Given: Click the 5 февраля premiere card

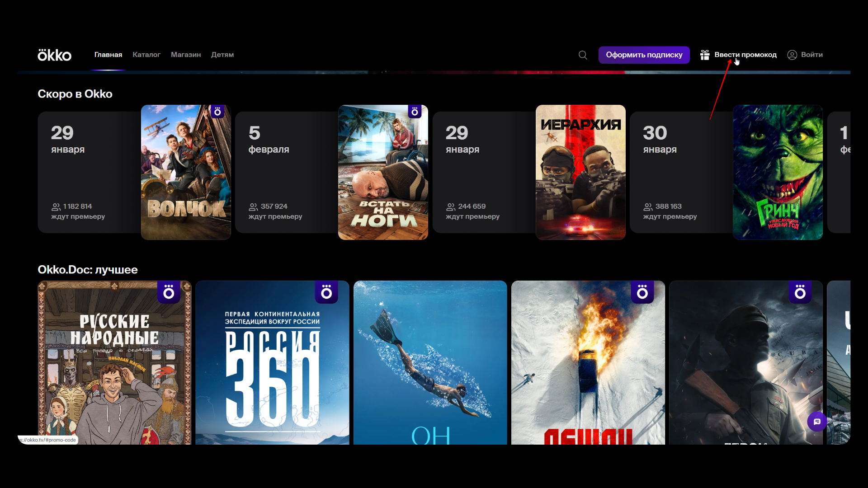Looking at the screenshot, I should coord(286,172).
